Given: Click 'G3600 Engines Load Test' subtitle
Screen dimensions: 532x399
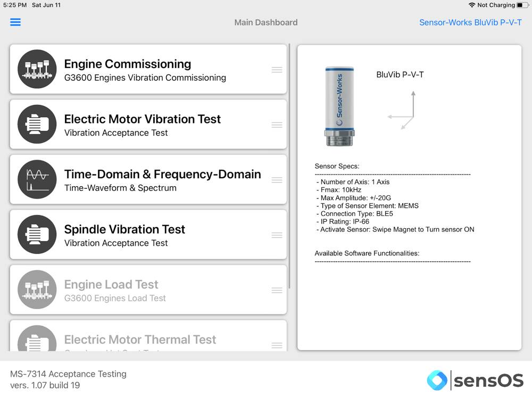Looking at the screenshot, I should (115, 298).
